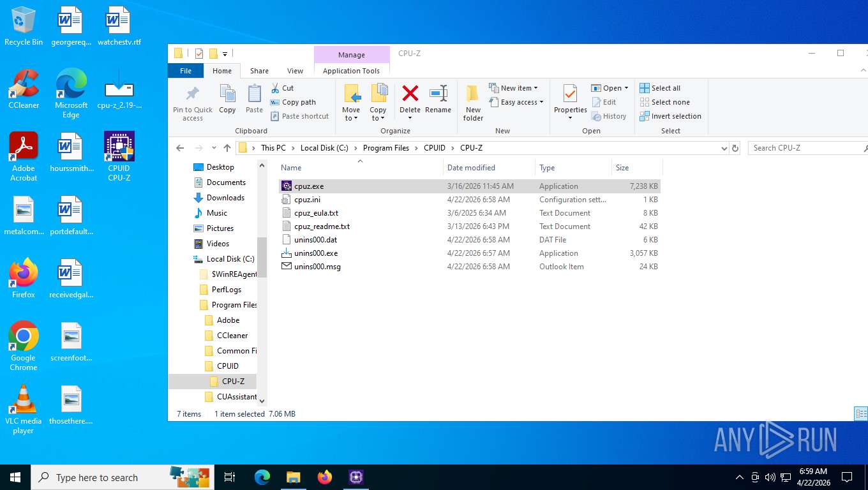
Task: Click the Windows Start button
Action: pos(15,477)
